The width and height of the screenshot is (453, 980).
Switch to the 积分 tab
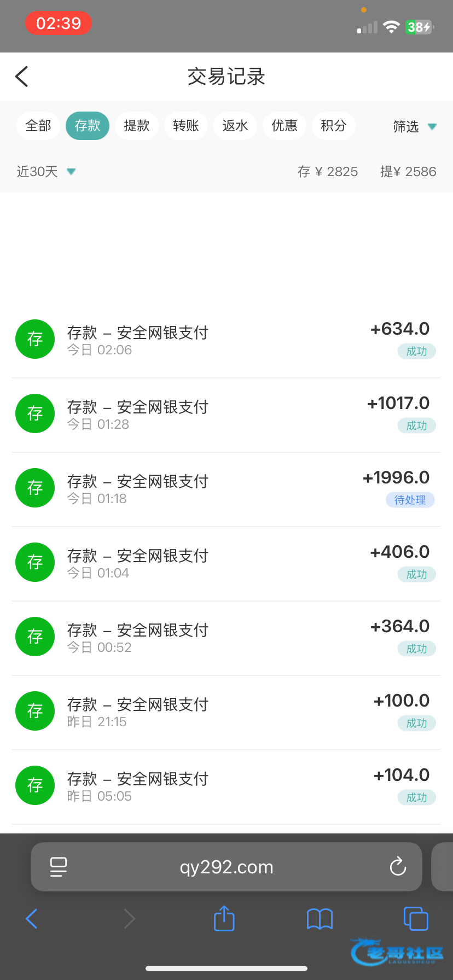(x=334, y=126)
